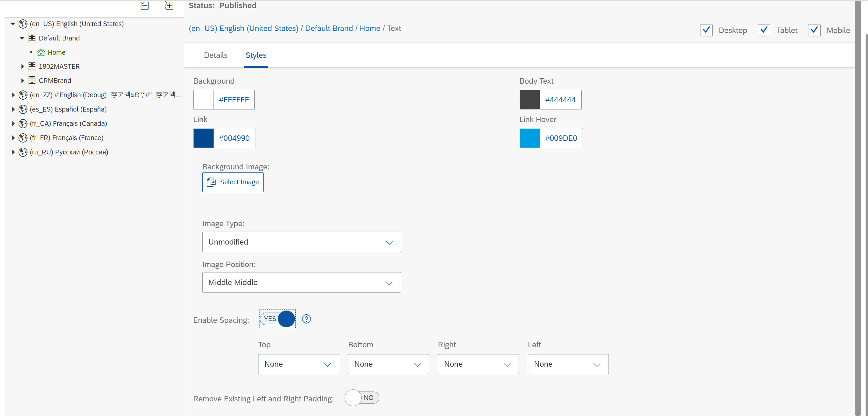Image resolution: width=868 pixels, height=416 pixels.
Task: Click the Select Image button
Action: (233, 182)
